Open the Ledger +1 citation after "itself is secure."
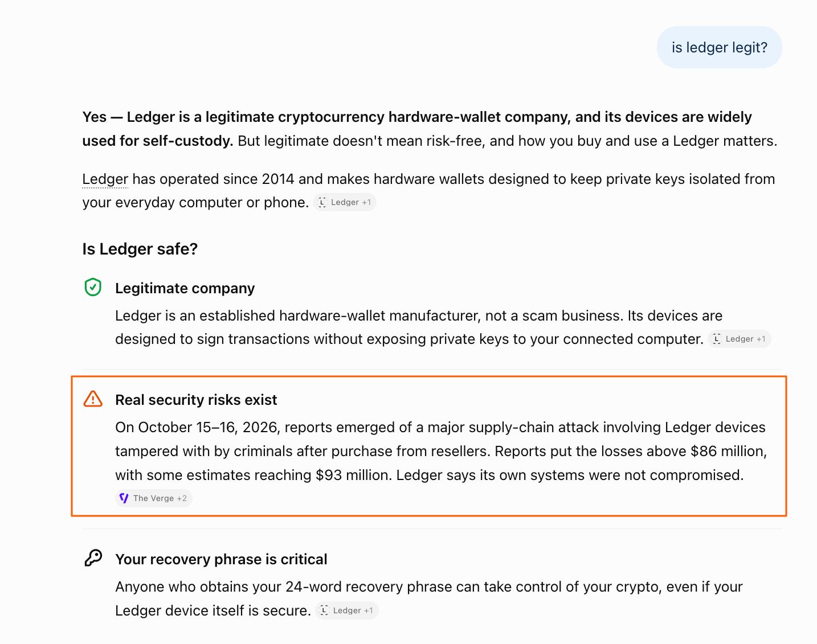Screen dimensions: 817x644 347,610
